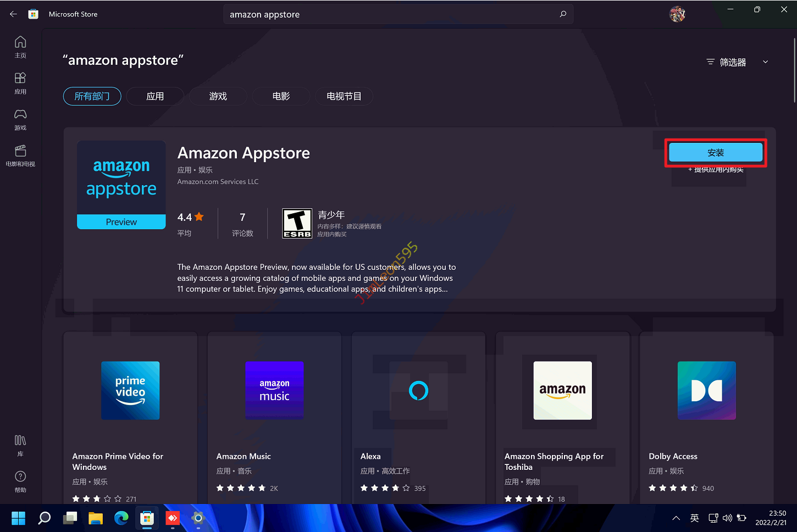Open the Apps section in sidebar
Screen dimensions: 797x532
(x=20, y=83)
